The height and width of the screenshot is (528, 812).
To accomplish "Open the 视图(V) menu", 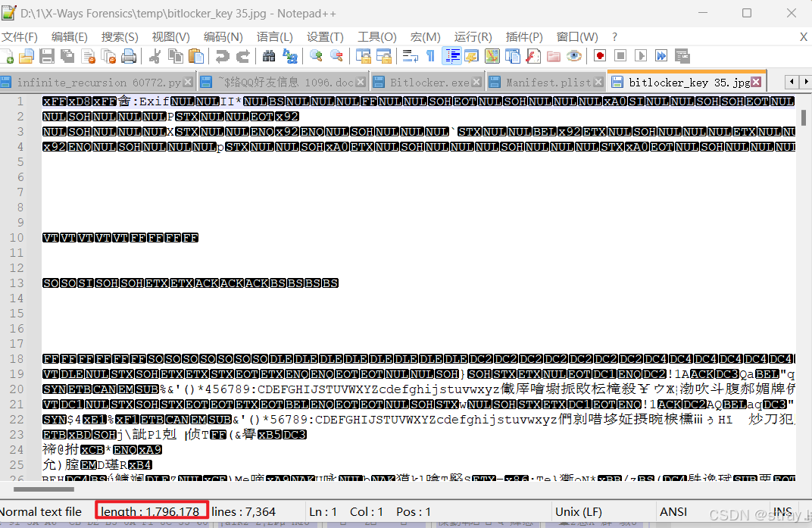I will click(171, 37).
